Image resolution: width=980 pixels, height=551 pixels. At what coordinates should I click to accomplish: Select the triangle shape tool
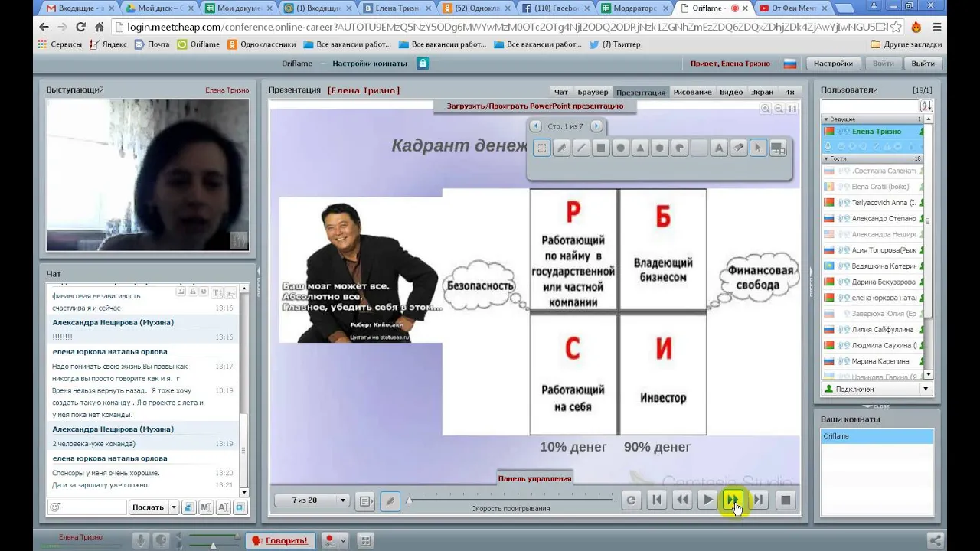tap(640, 148)
